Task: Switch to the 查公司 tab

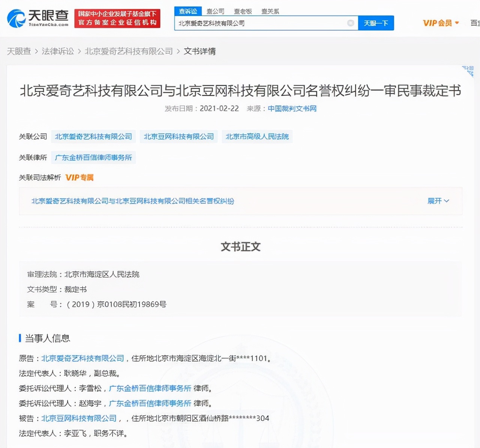Action: (215, 11)
